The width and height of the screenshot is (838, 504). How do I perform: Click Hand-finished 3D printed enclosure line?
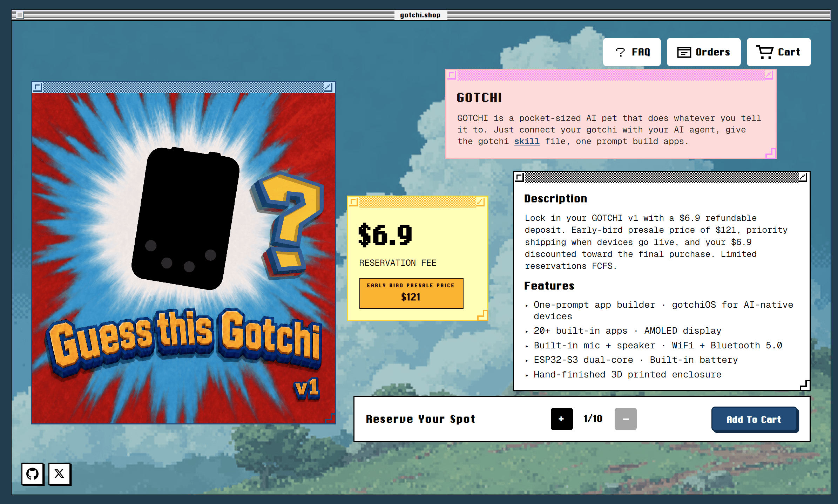(627, 375)
